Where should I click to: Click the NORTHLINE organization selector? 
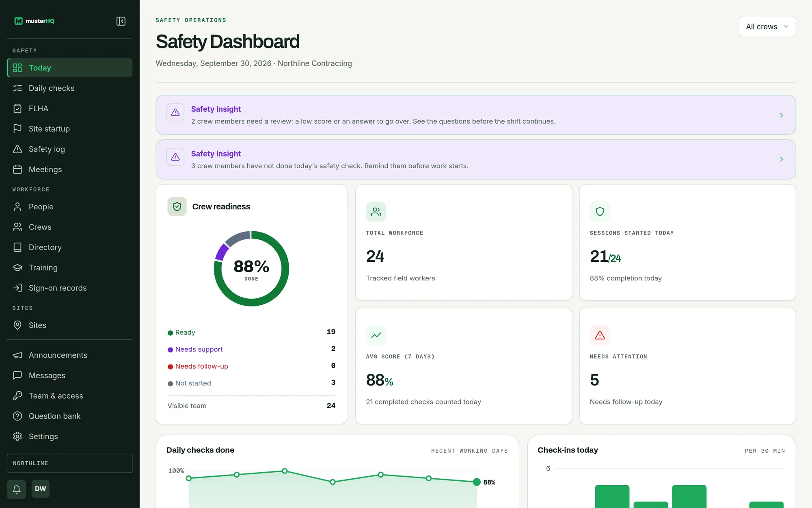[x=70, y=463]
